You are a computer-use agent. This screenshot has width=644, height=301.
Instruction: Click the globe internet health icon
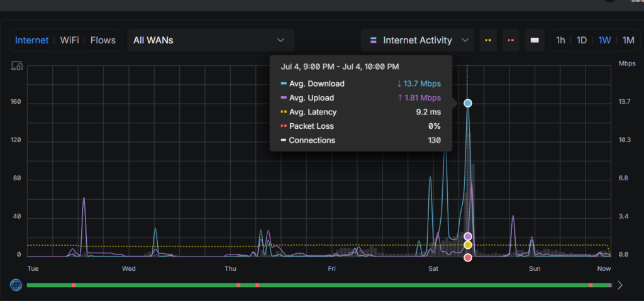point(16,285)
